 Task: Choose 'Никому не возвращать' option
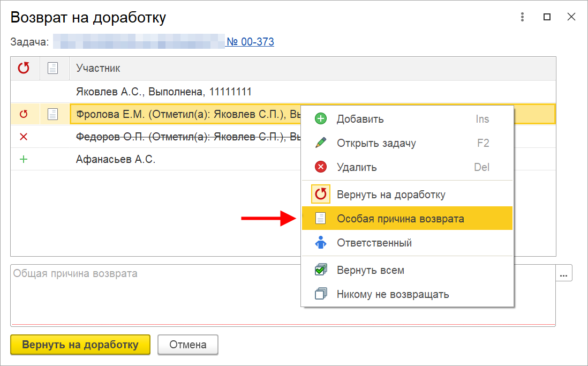pyautogui.click(x=393, y=294)
